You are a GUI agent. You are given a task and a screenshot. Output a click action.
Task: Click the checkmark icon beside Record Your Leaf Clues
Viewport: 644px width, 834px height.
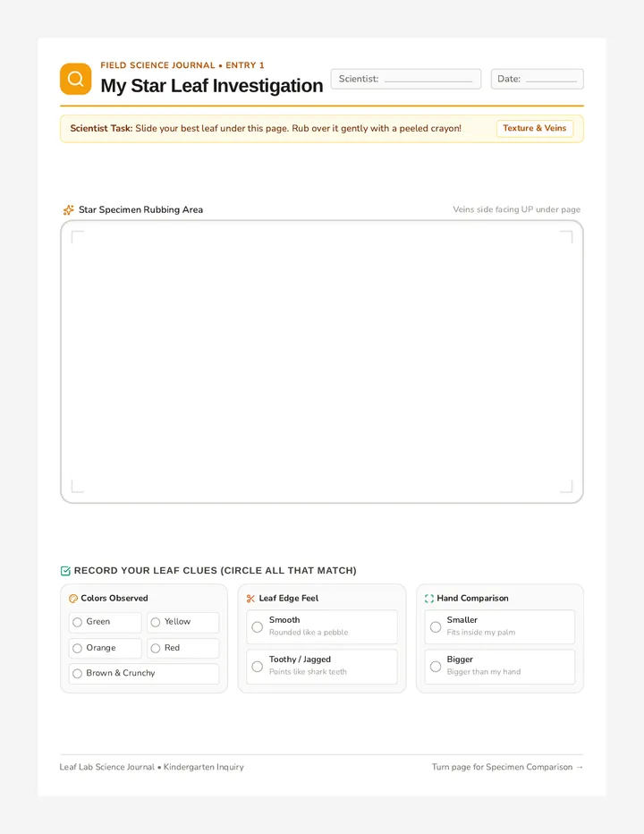coord(65,571)
